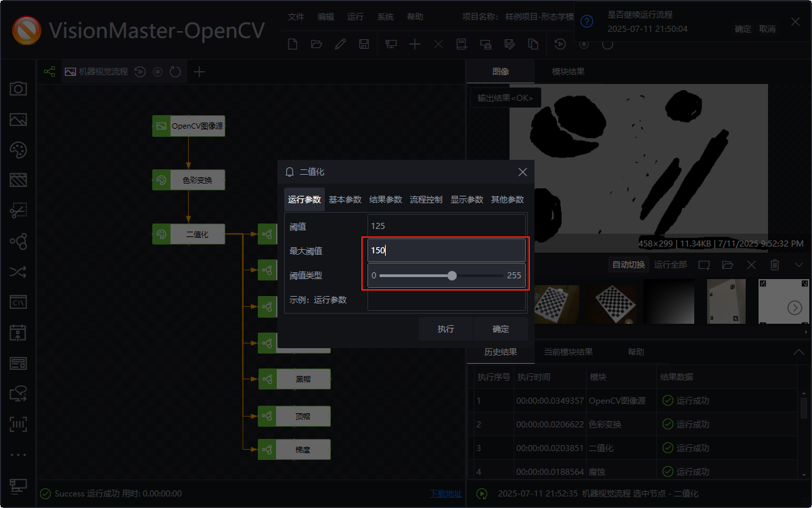Open the 系统 menu
The height and width of the screenshot is (508, 812).
pos(385,16)
